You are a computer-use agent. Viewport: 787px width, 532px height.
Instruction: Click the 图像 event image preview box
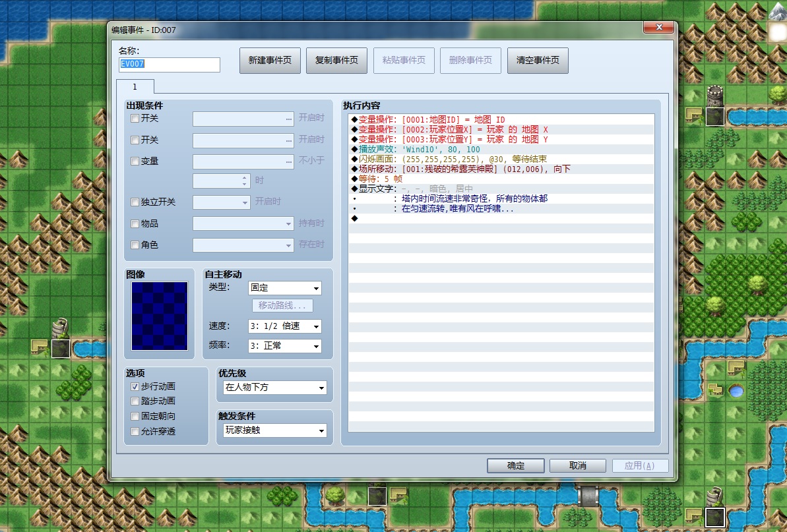point(160,316)
